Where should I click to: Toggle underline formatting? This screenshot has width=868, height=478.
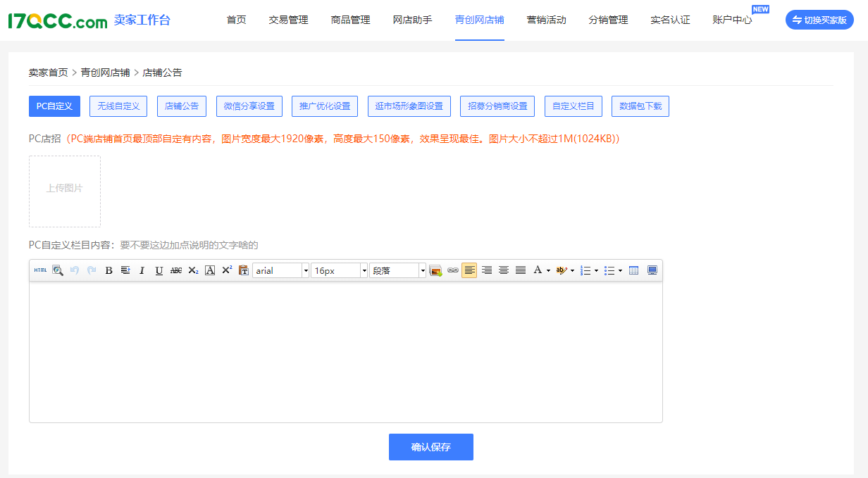(159, 270)
